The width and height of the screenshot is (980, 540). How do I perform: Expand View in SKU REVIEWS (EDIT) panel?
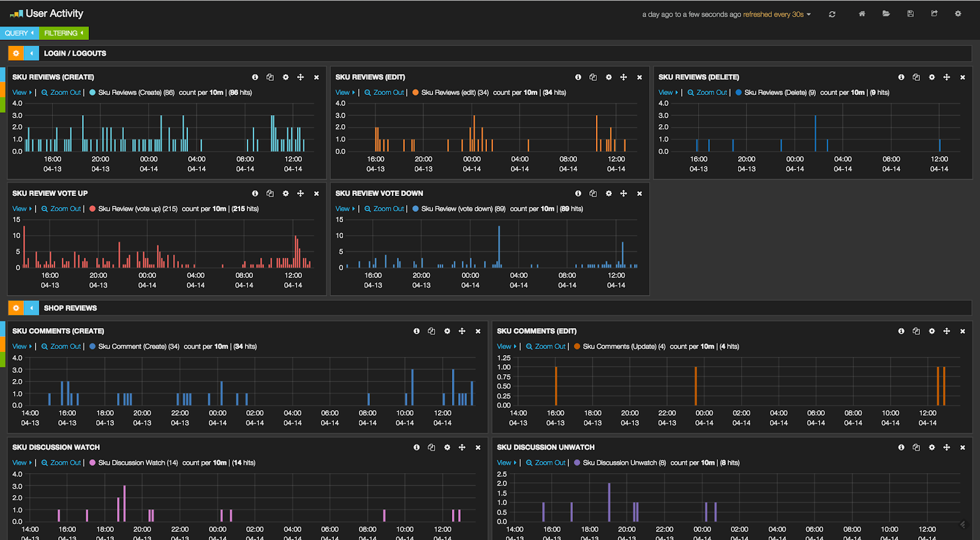point(345,92)
